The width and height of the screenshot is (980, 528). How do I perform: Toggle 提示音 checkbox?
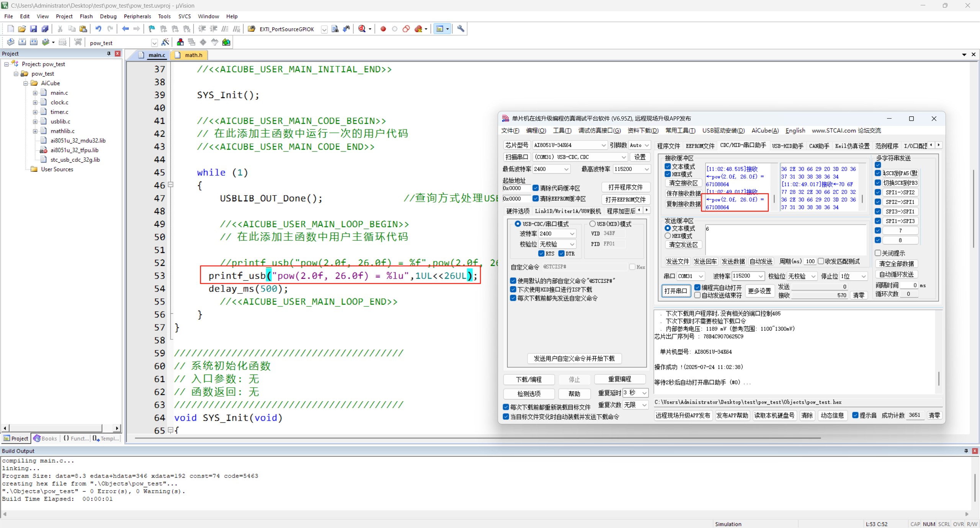pyautogui.click(x=856, y=415)
